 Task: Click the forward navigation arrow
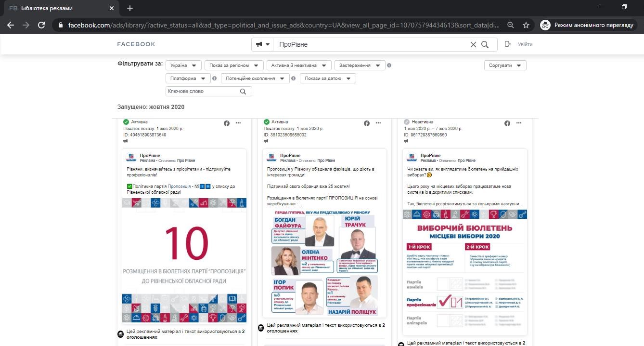26,25
